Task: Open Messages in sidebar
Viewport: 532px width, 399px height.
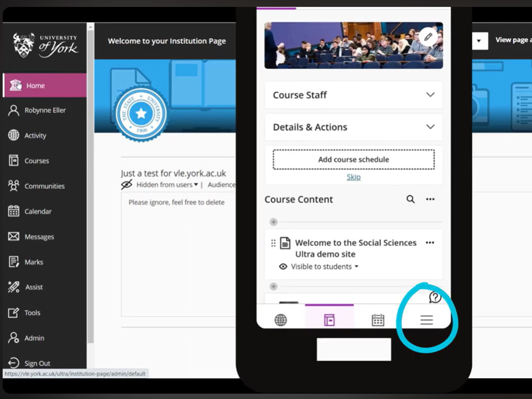Action: tap(45, 237)
